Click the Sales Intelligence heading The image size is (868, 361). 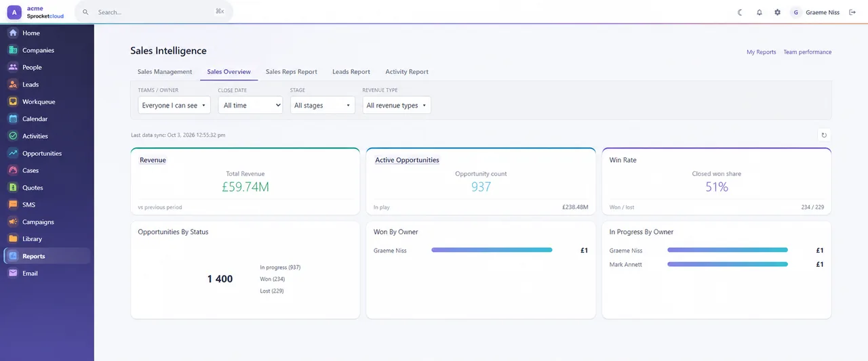click(169, 51)
